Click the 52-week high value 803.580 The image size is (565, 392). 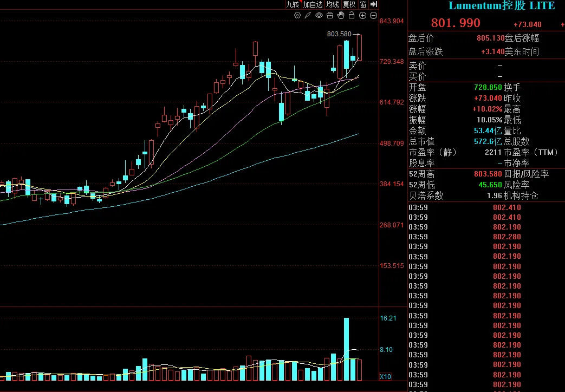tap(488, 174)
